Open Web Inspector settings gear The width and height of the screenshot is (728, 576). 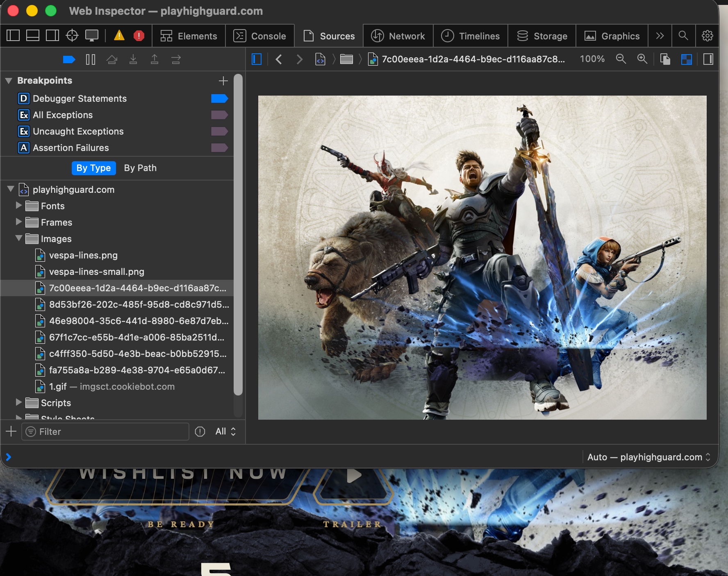pyautogui.click(x=707, y=36)
